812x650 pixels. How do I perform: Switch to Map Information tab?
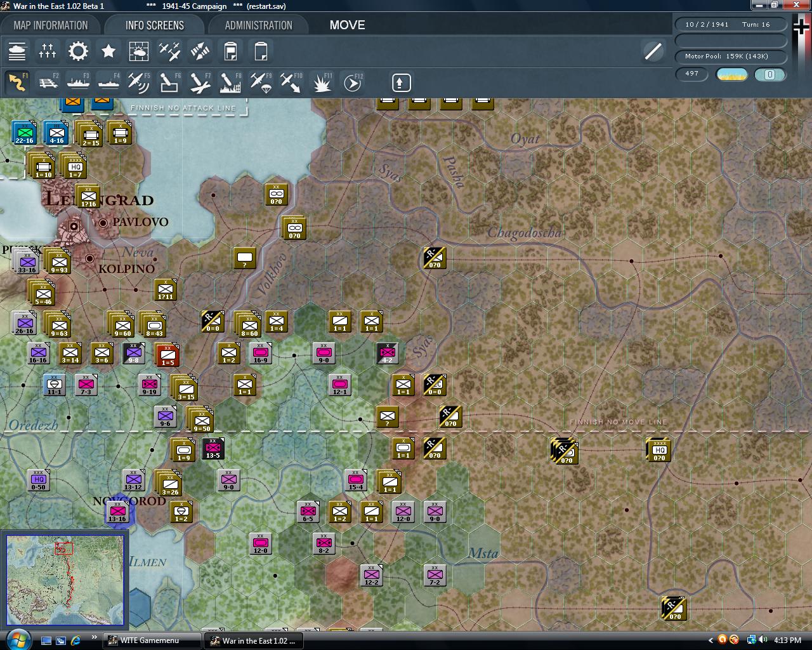[x=51, y=25]
